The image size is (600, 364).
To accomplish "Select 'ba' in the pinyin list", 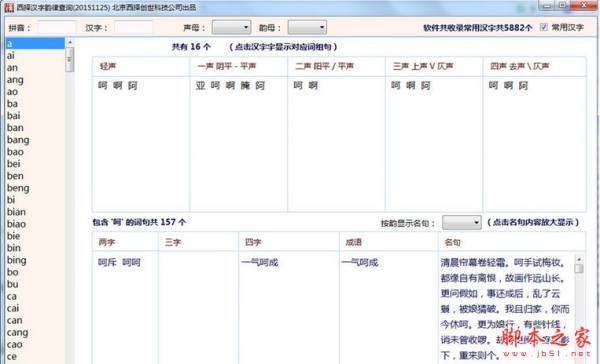I will tap(35, 104).
